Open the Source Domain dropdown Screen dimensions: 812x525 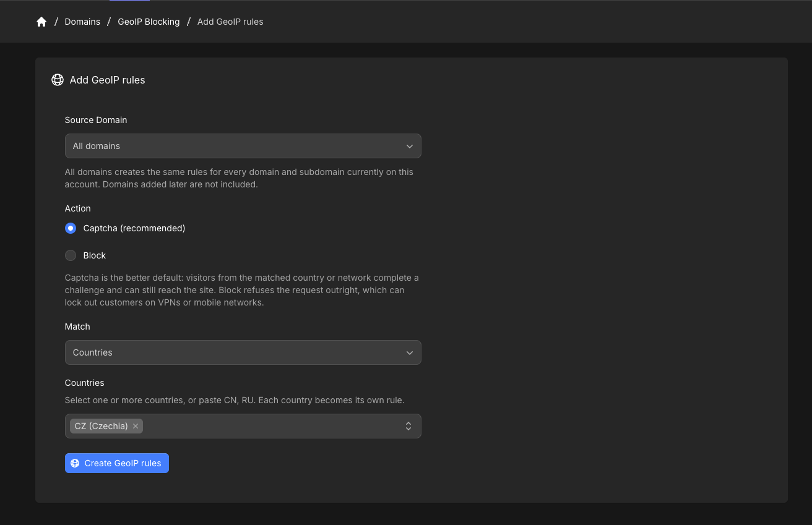(243, 146)
